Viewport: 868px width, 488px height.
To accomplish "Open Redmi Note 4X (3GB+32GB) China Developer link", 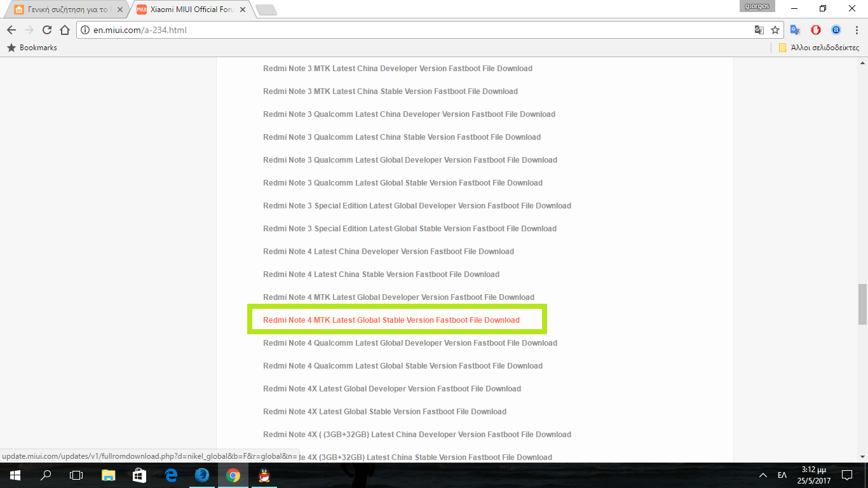I will 417,435.
